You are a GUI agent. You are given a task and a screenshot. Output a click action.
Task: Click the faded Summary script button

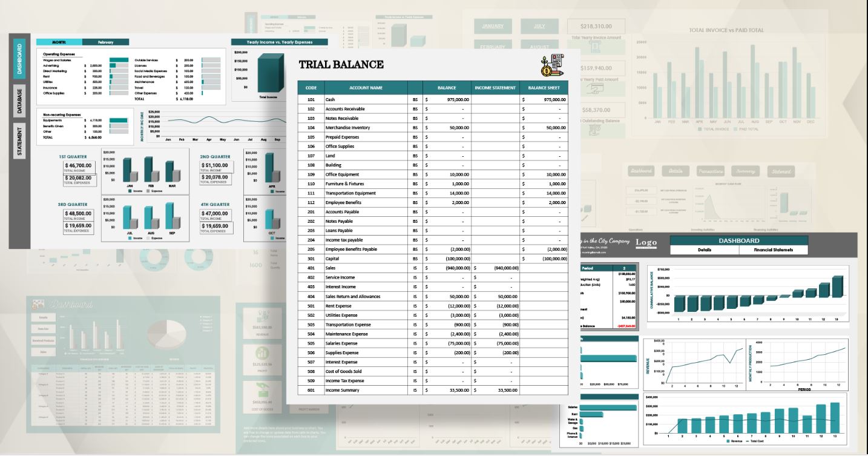click(x=745, y=171)
